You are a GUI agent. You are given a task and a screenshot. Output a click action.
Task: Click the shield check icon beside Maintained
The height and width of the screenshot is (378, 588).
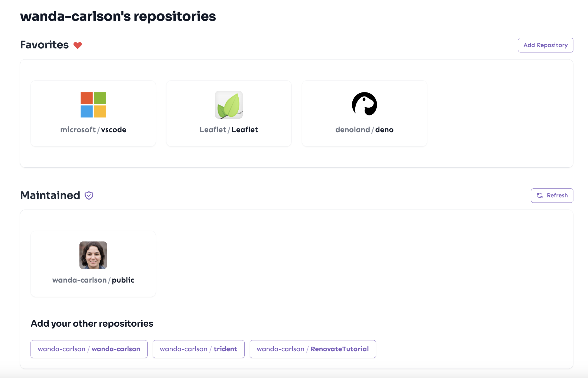tap(89, 195)
